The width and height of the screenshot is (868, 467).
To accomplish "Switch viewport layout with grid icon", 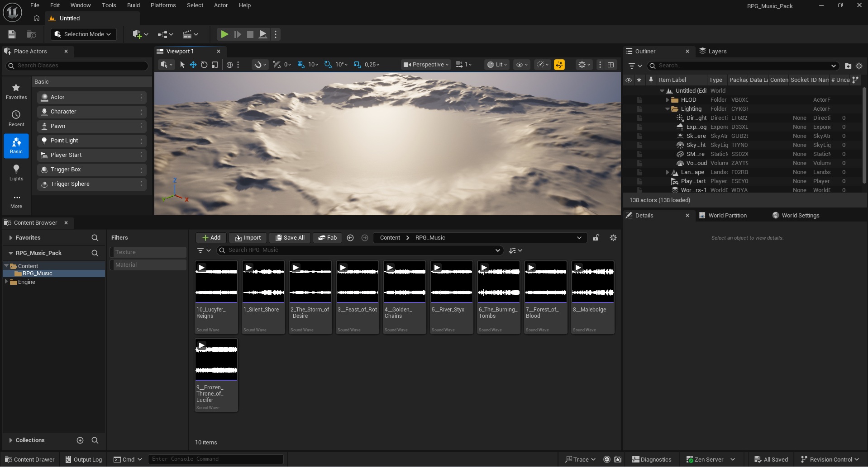I will pos(610,65).
